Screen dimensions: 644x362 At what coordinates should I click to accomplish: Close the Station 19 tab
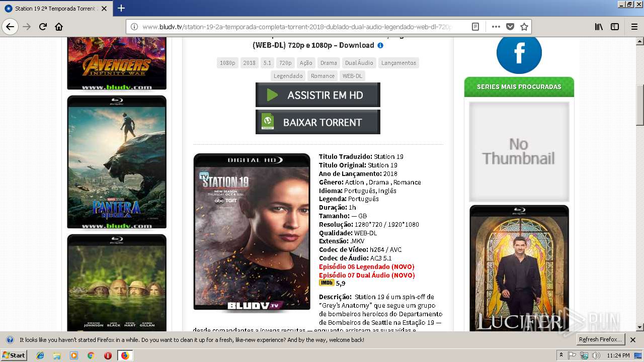104,9
